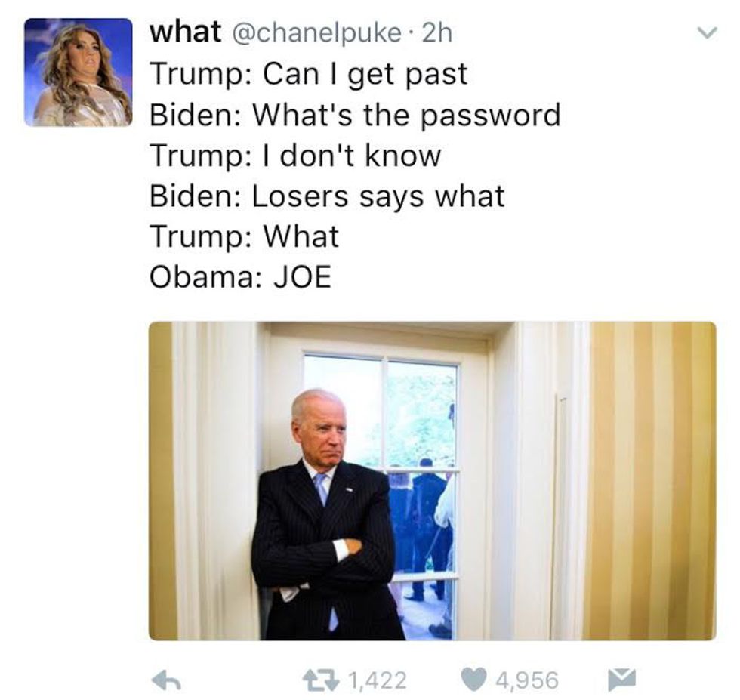Open the display name "what"

click(186, 32)
